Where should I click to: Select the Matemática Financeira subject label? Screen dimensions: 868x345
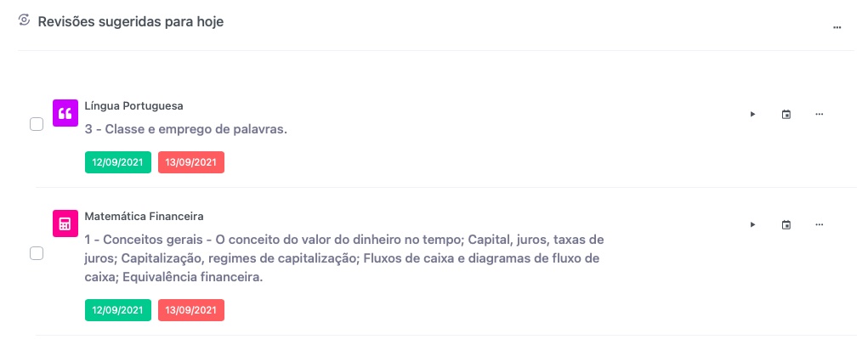pyautogui.click(x=144, y=216)
